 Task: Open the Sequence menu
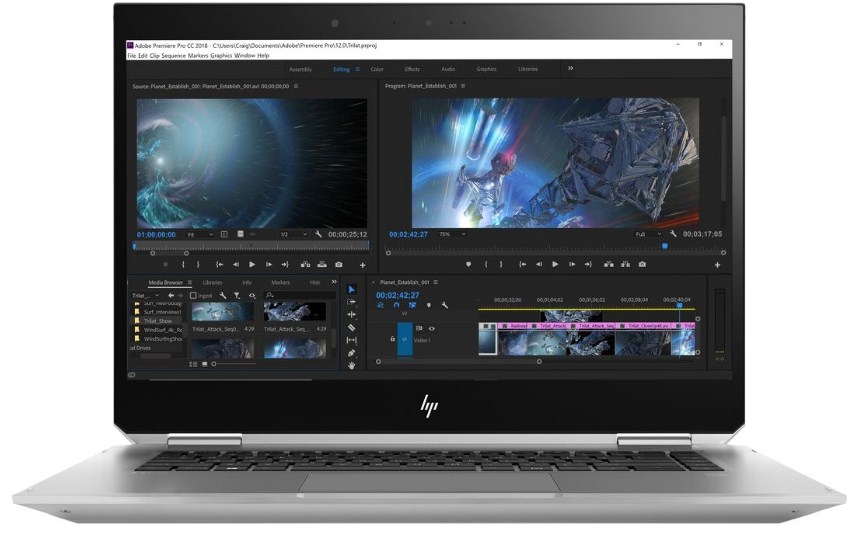click(175, 55)
